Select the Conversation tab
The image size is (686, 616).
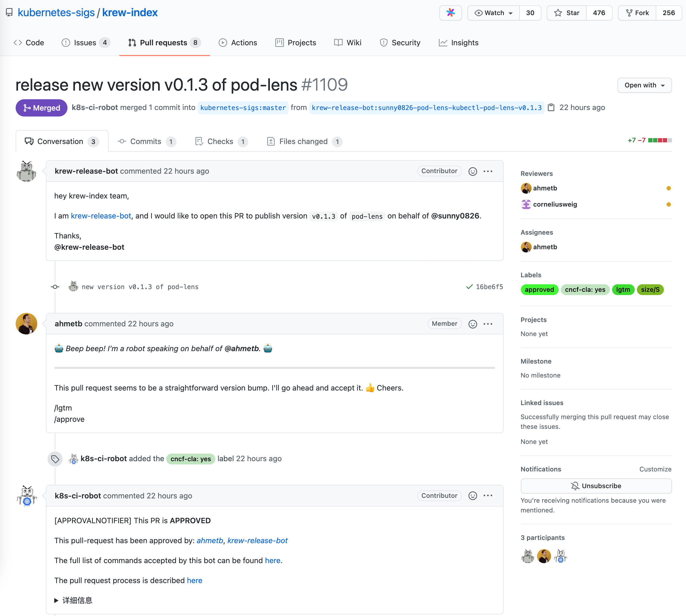62,142
